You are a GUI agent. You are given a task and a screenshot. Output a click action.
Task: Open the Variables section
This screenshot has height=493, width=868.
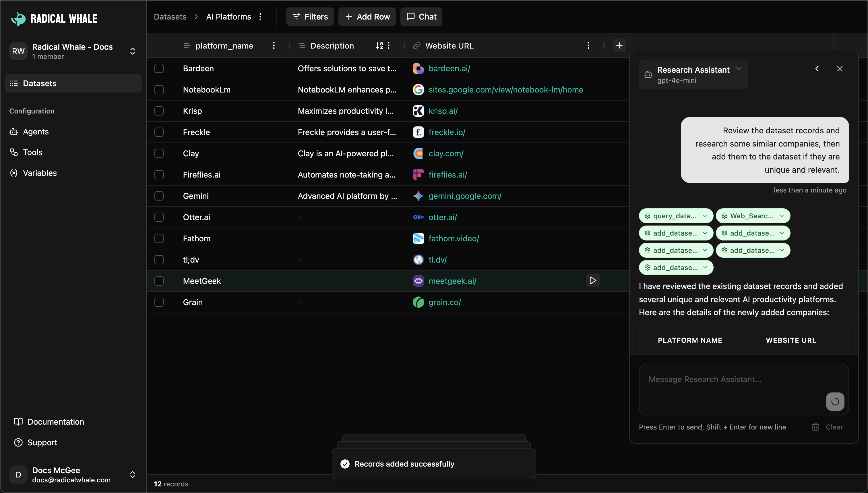click(x=40, y=173)
